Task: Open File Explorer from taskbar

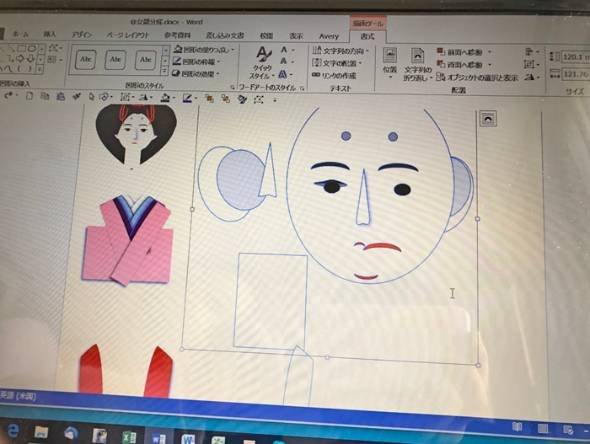Action: (x=41, y=432)
